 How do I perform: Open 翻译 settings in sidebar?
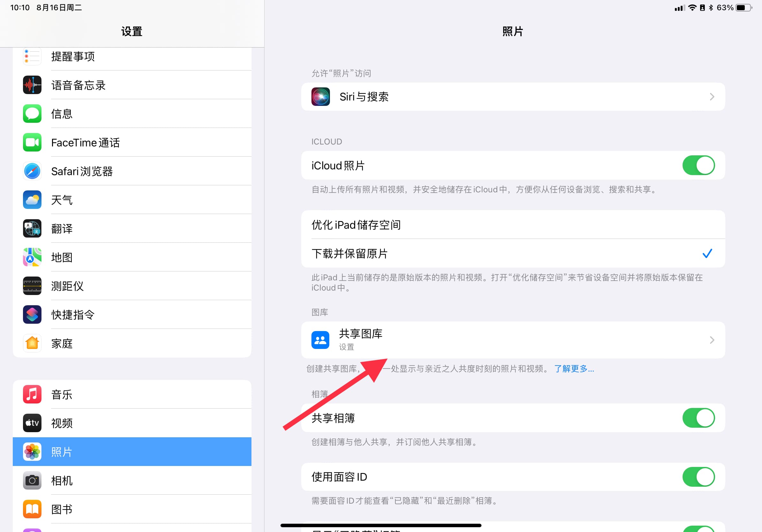click(132, 228)
